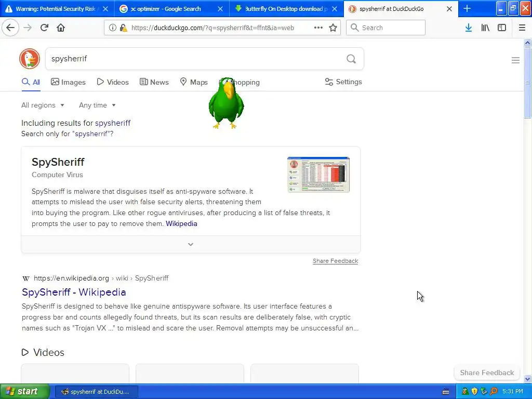Viewport: 532px width, 399px height.
Task: Select the Images results tab
Action: 68,82
